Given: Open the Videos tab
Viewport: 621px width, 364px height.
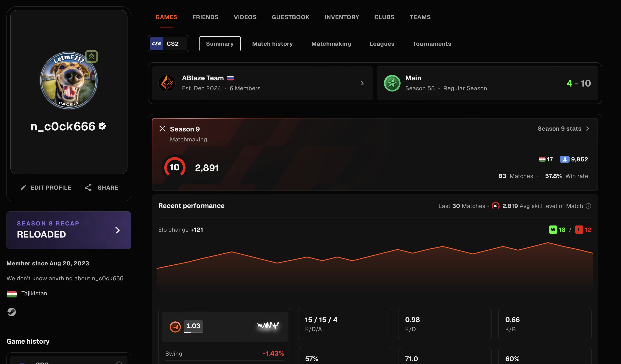Looking at the screenshot, I should (245, 17).
